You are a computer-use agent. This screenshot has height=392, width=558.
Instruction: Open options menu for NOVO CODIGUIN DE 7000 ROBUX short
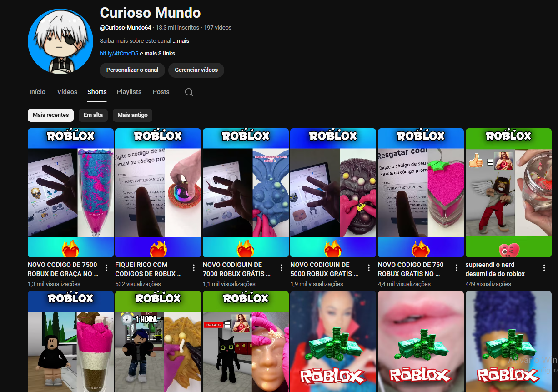pyautogui.click(x=282, y=268)
